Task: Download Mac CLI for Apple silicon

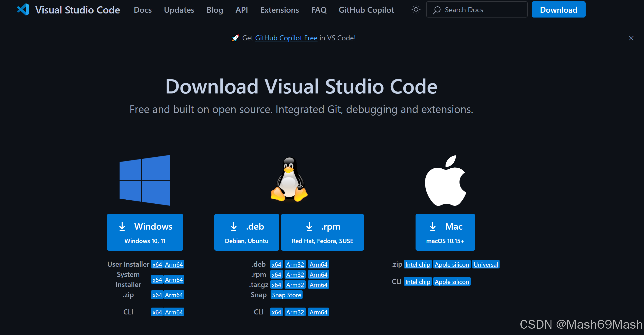Action: click(x=452, y=281)
